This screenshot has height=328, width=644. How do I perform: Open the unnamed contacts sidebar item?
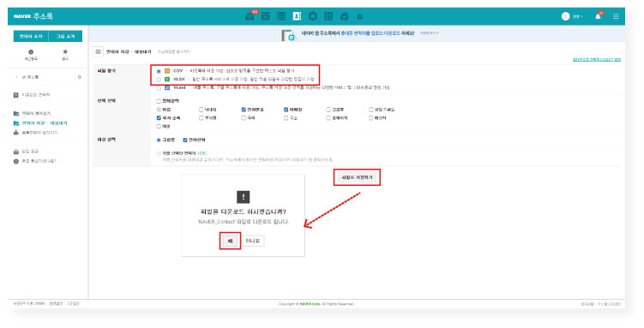tap(32, 95)
